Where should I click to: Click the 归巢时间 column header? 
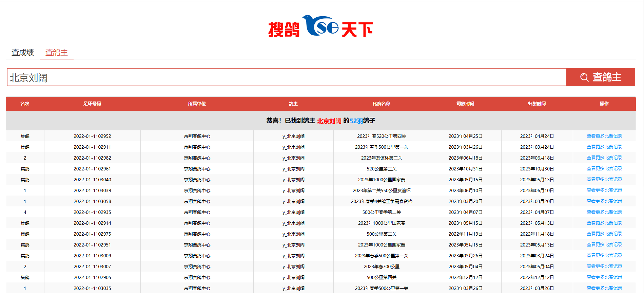[537, 104]
